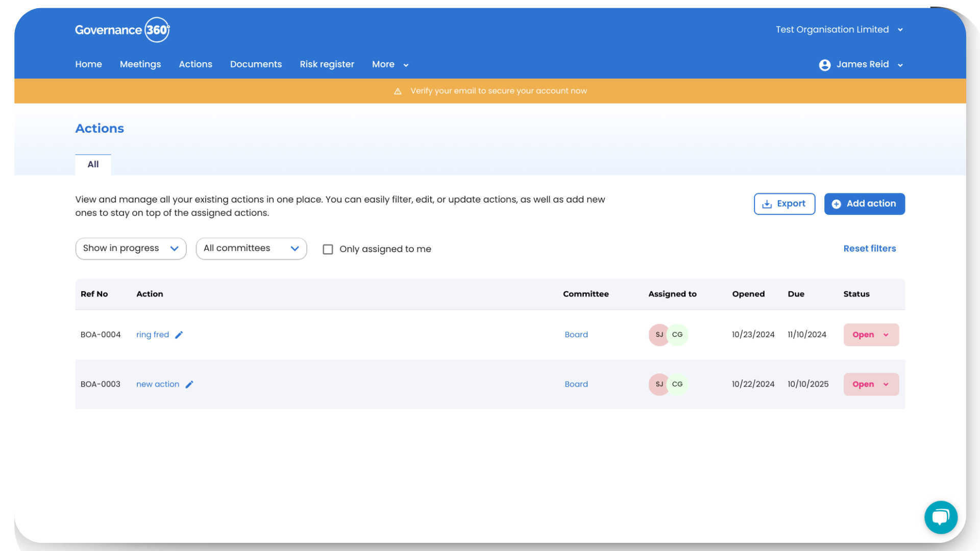Click the Opened column header

click(x=748, y=294)
